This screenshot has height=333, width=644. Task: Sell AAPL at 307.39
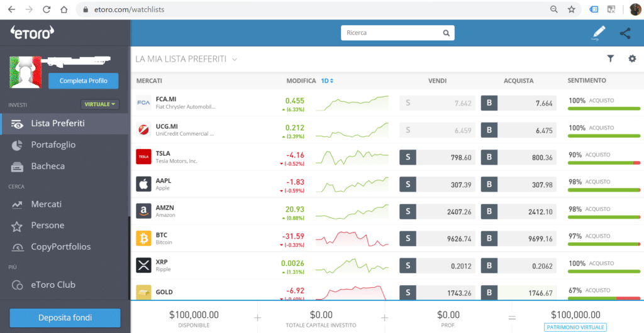tap(438, 185)
